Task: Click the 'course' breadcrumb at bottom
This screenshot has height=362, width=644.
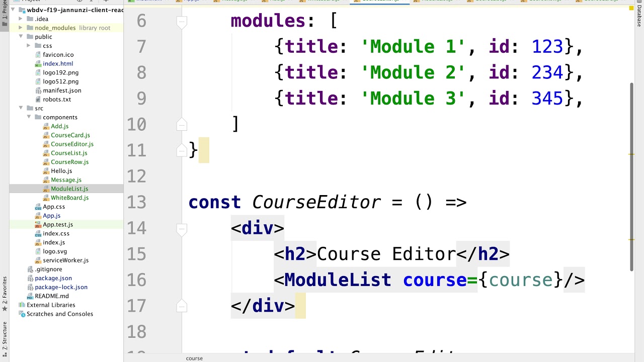Action: [194, 358]
